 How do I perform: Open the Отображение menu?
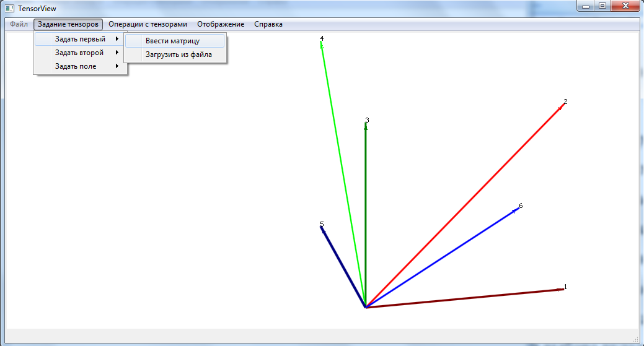[221, 24]
